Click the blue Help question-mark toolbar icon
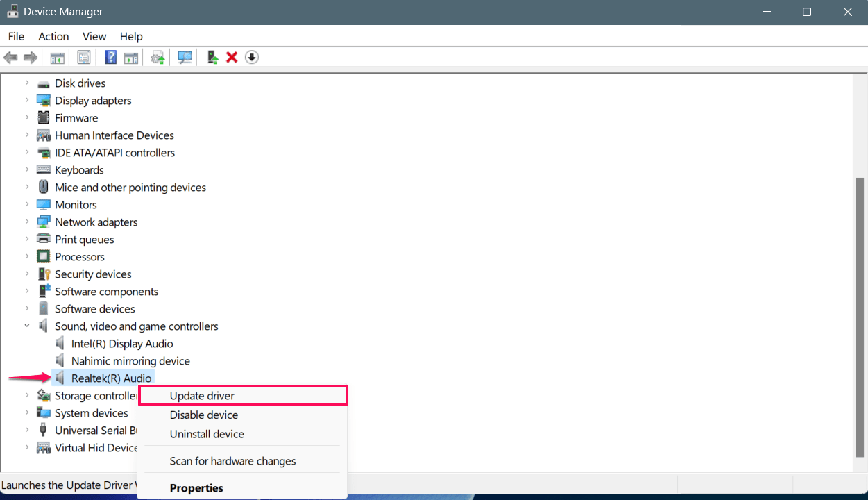The height and width of the screenshot is (500, 868). point(110,57)
